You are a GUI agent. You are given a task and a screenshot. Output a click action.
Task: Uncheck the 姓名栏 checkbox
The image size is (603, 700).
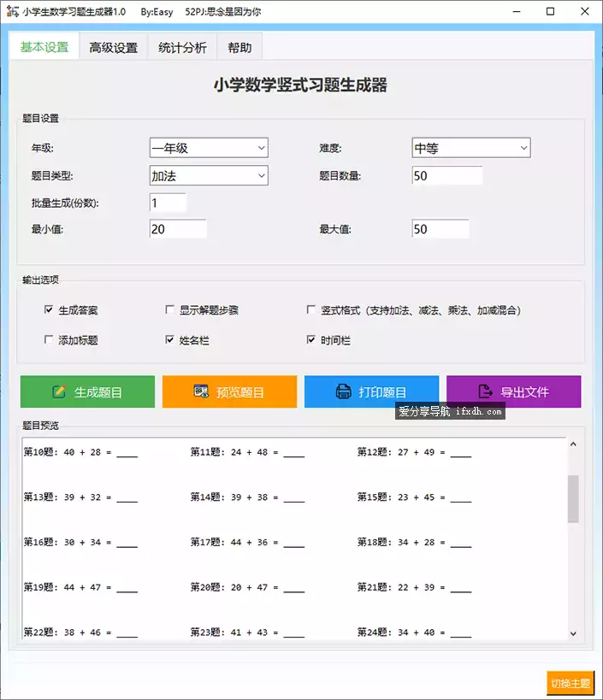[169, 339]
